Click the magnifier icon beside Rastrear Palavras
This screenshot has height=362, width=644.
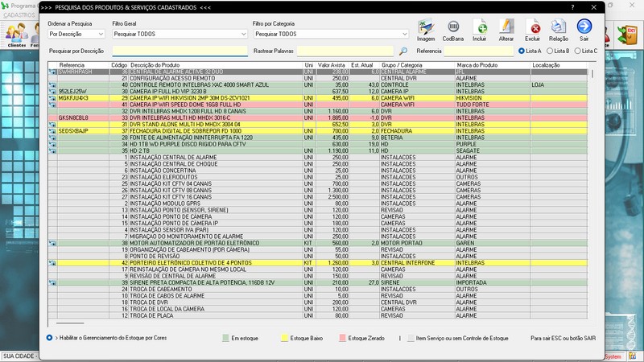[x=403, y=51]
